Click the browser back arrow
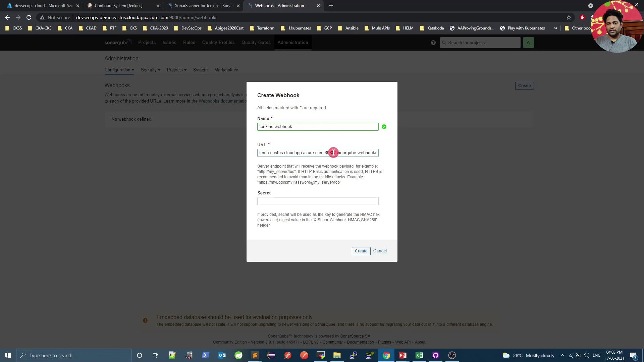The width and height of the screenshot is (644, 362). click(7, 17)
